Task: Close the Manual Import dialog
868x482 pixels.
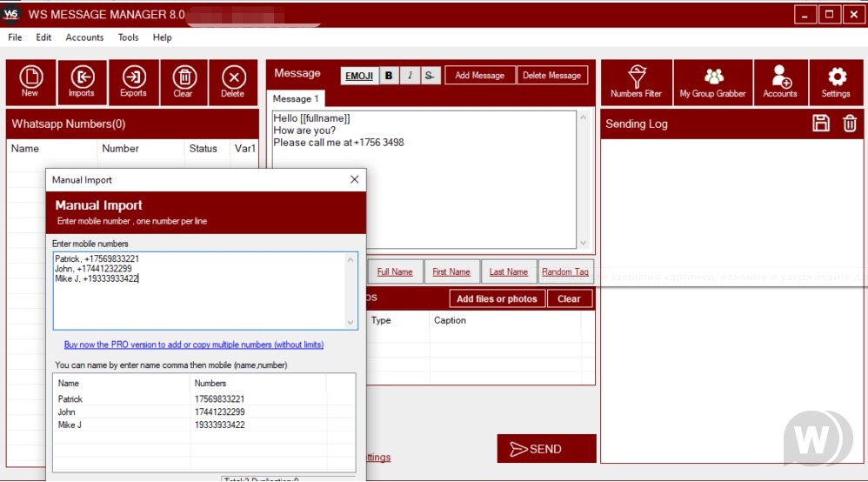Action: coord(354,179)
